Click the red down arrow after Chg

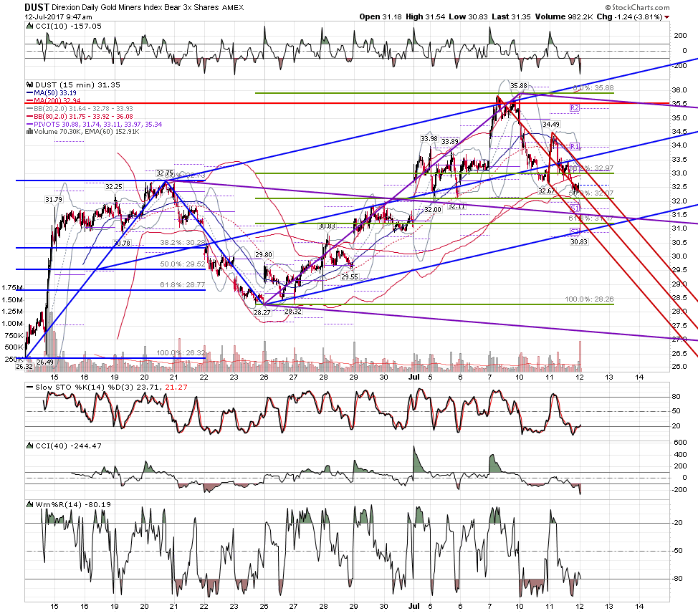666,17
